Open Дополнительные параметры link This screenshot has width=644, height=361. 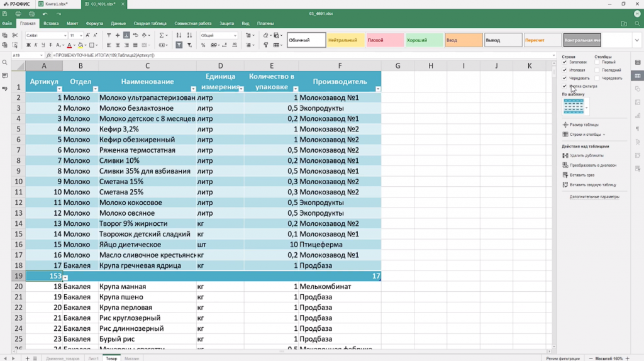pyautogui.click(x=594, y=197)
